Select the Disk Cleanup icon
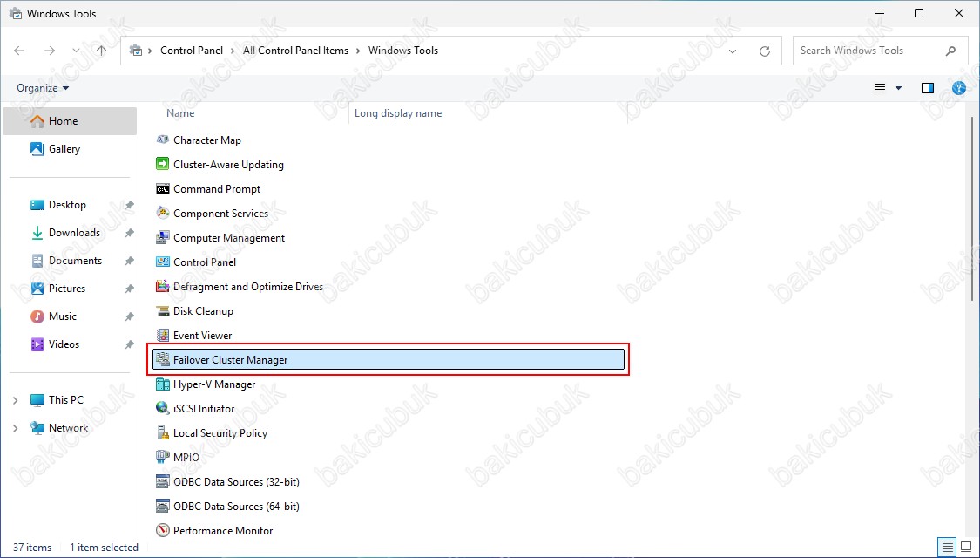980x558 pixels. point(163,311)
